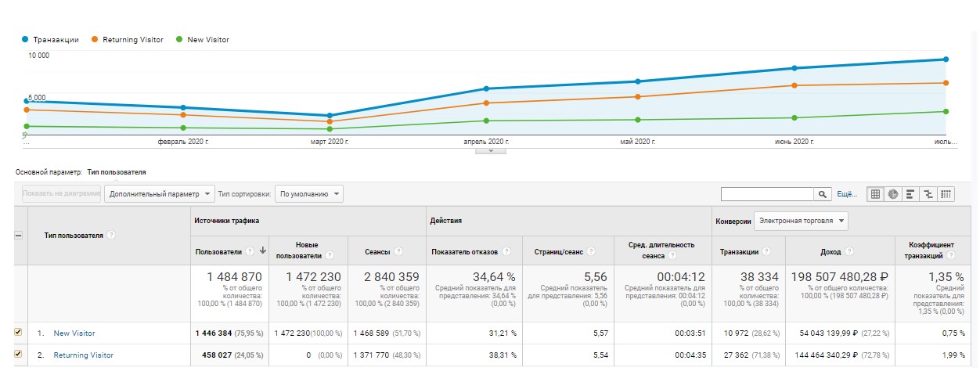
Task: Sort the table by Транзакции column header
Action: [x=739, y=251]
